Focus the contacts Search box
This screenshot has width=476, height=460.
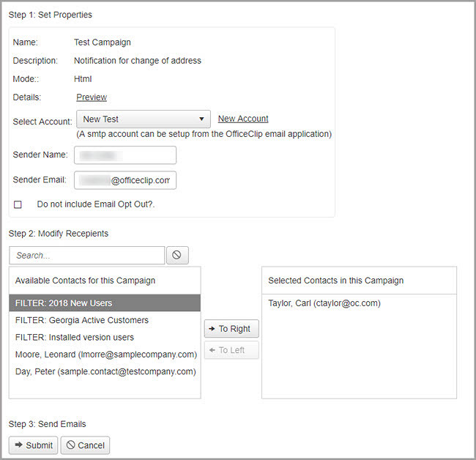click(87, 255)
